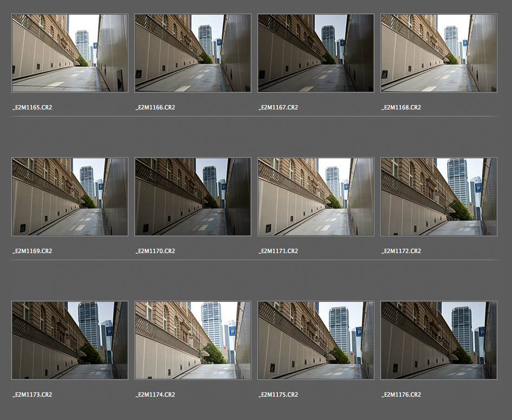Select the _E2M1169.CR2 filename label
This screenshot has height=420, width=512.
(33, 251)
